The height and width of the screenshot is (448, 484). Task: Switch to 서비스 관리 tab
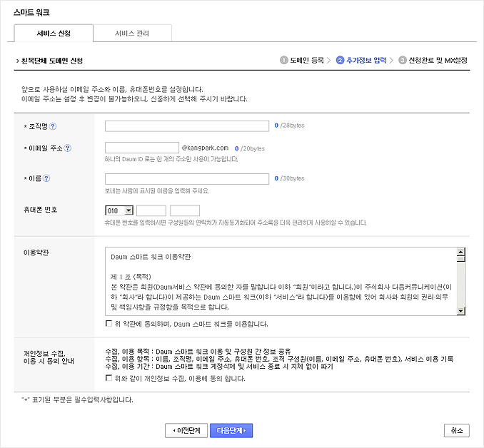[132, 33]
